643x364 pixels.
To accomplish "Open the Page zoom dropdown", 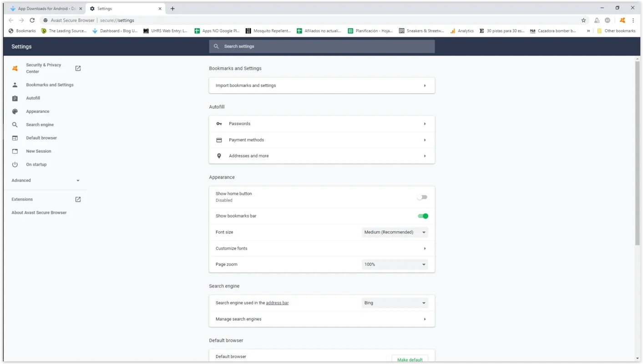I will [395, 264].
